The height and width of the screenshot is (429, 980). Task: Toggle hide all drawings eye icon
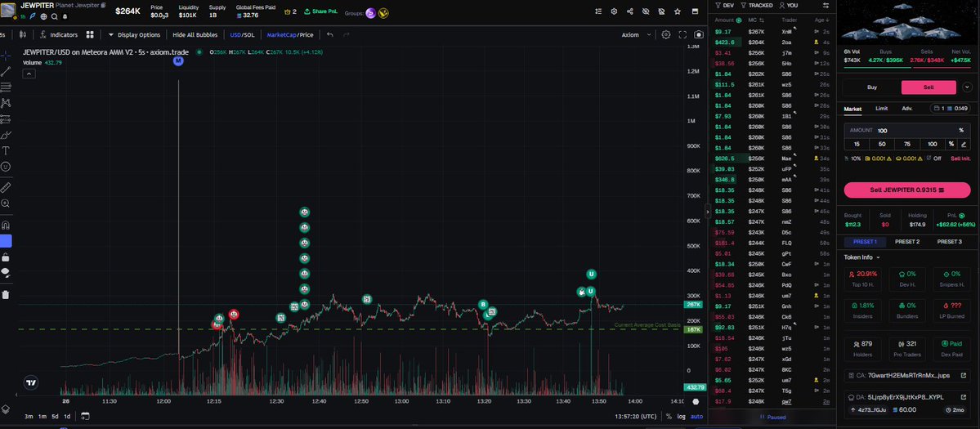pos(6,273)
